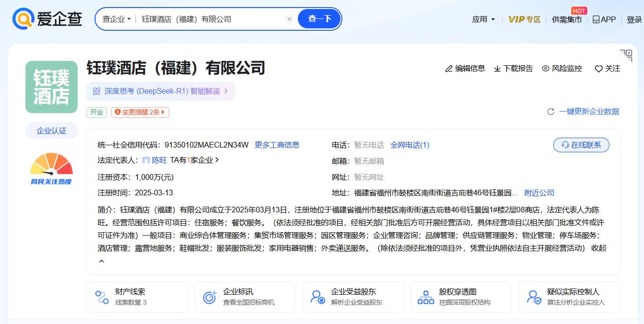Open the QR code icon in card corner
The width and height of the screenshot is (644, 324).
(626, 55)
